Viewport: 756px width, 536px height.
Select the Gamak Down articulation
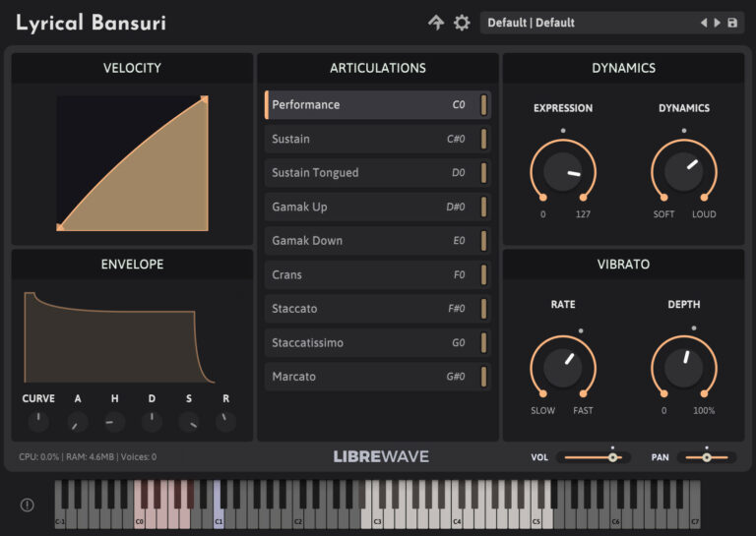[x=378, y=240]
